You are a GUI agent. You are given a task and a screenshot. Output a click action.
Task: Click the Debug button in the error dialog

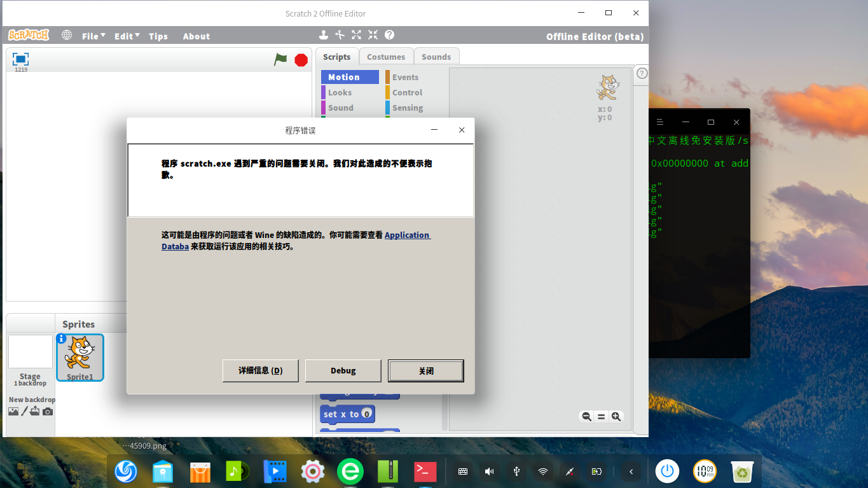343,371
